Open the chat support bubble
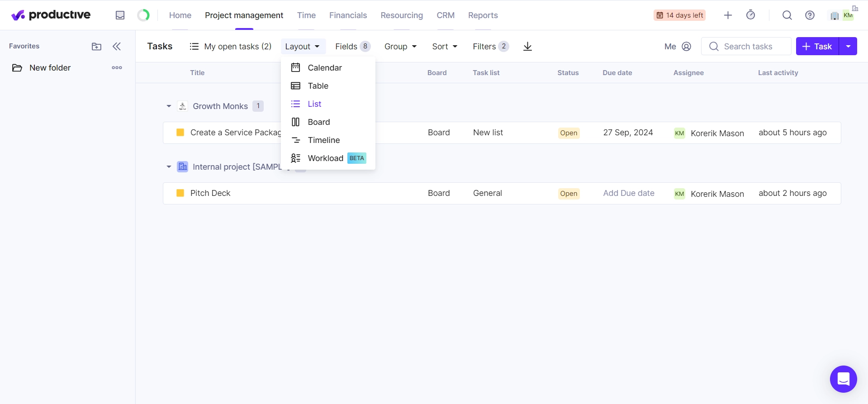The width and height of the screenshot is (868, 404). tap(843, 379)
